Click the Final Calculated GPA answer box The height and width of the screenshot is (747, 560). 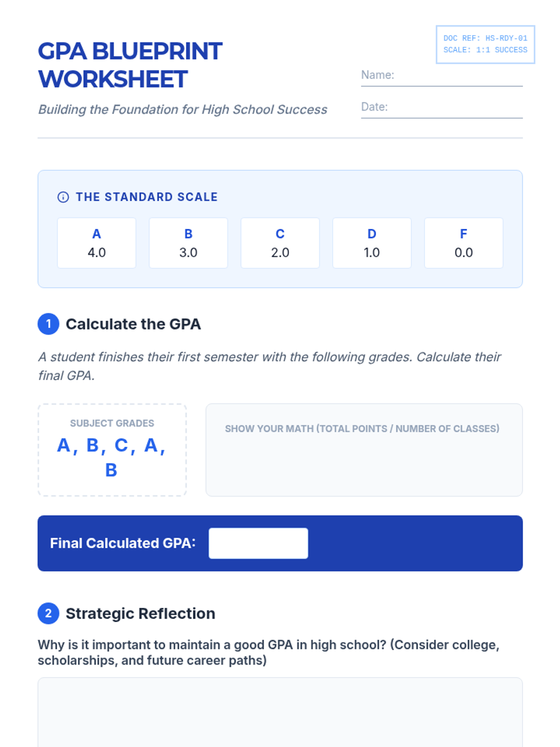[258, 543]
